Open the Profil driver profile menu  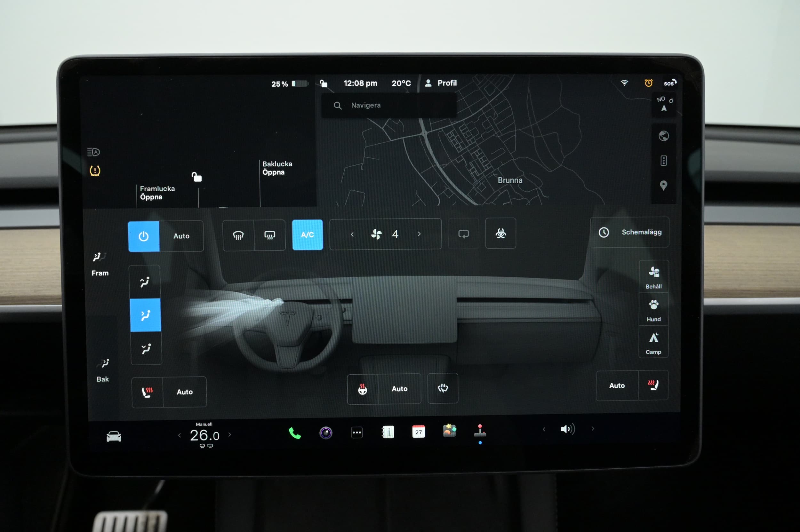pyautogui.click(x=441, y=83)
